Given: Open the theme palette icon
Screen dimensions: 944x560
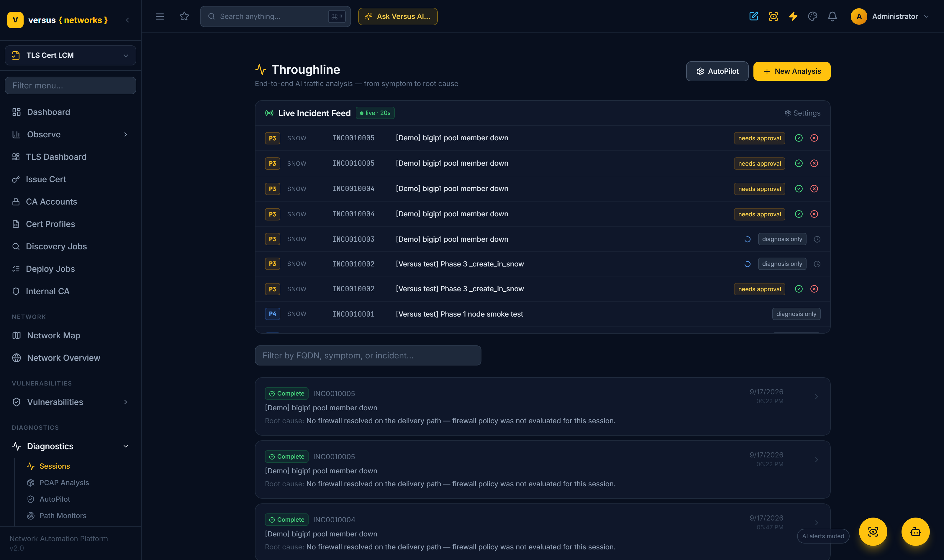Looking at the screenshot, I should (x=813, y=16).
